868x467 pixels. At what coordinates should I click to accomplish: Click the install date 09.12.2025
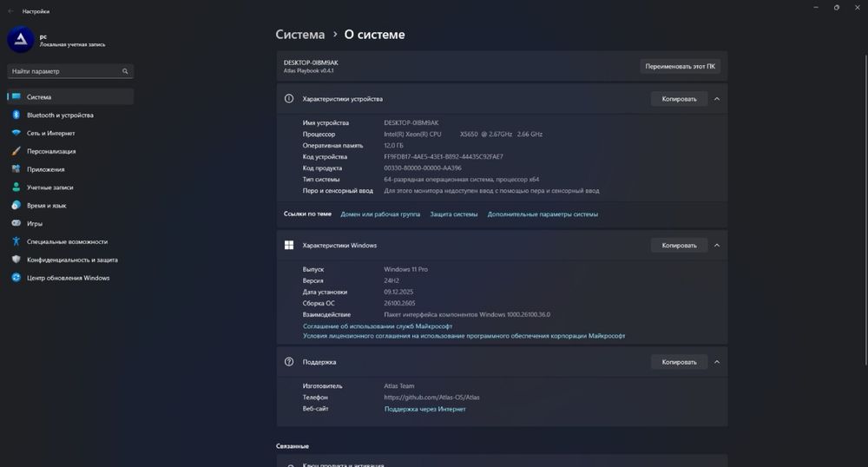click(x=398, y=292)
